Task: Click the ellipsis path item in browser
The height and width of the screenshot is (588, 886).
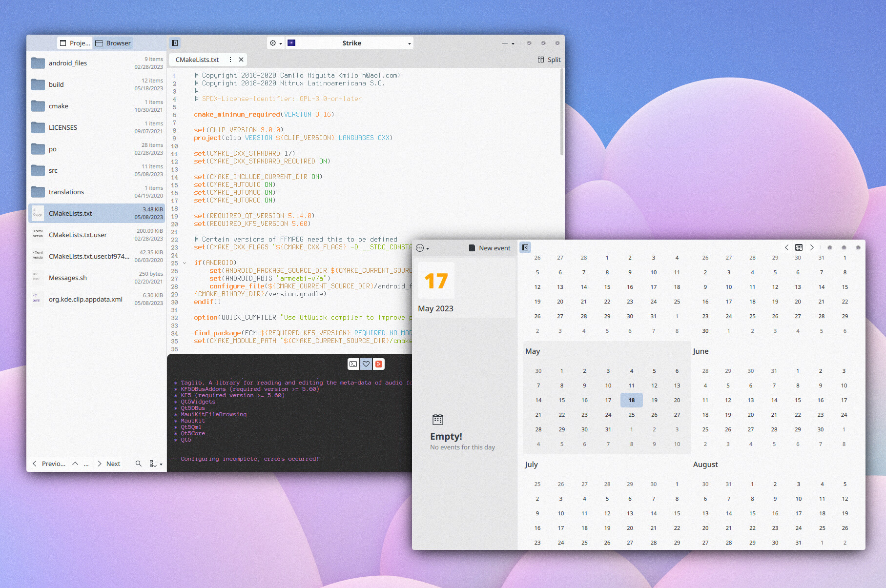Action: tap(86, 464)
